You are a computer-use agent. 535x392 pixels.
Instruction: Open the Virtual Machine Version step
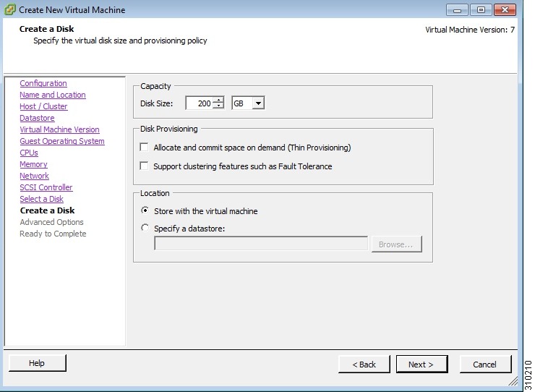pyautogui.click(x=60, y=129)
